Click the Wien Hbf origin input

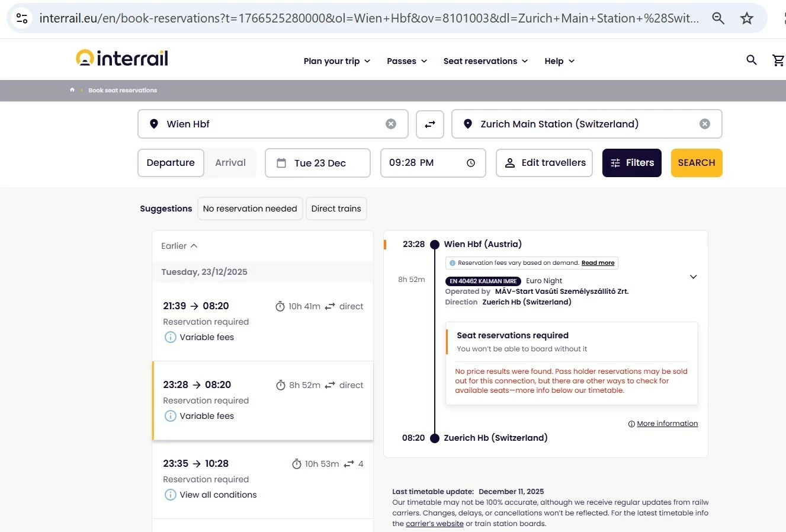pos(273,124)
